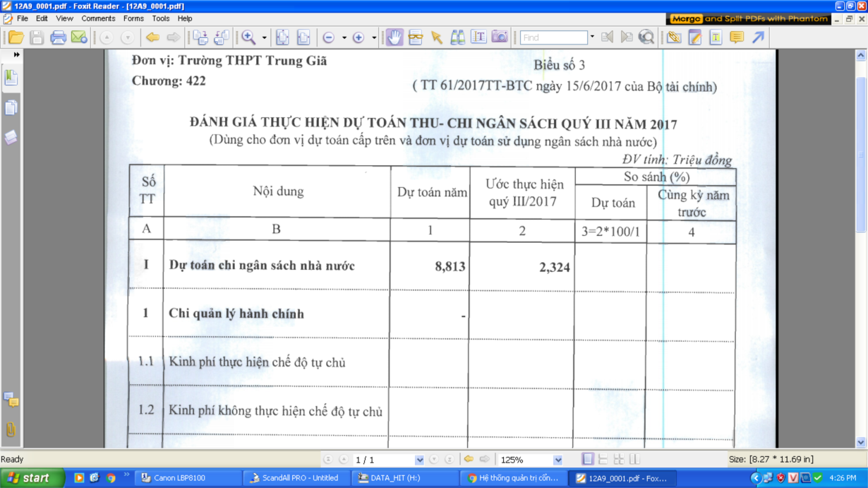Click the Open file folder icon
868x488 pixels.
[x=16, y=37]
